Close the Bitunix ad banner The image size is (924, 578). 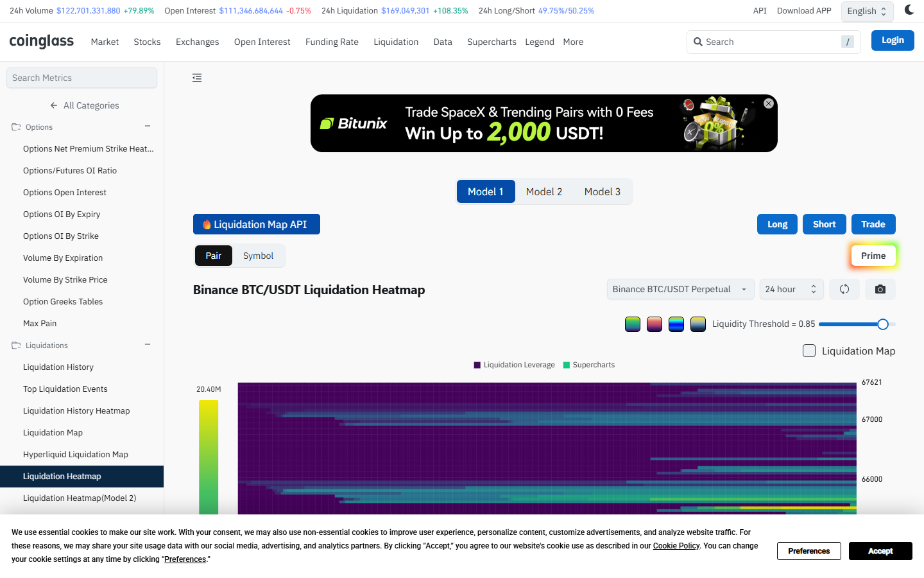(x=769, y=103)
